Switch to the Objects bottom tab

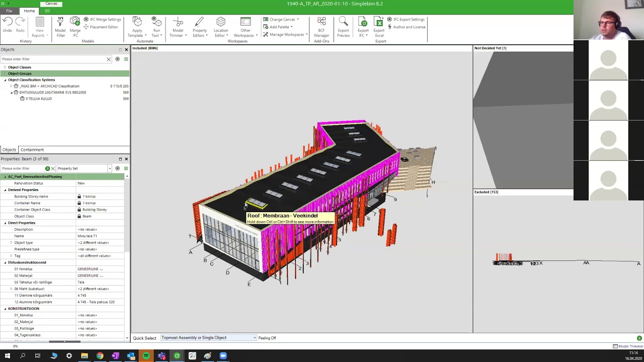tap(9, 150)
